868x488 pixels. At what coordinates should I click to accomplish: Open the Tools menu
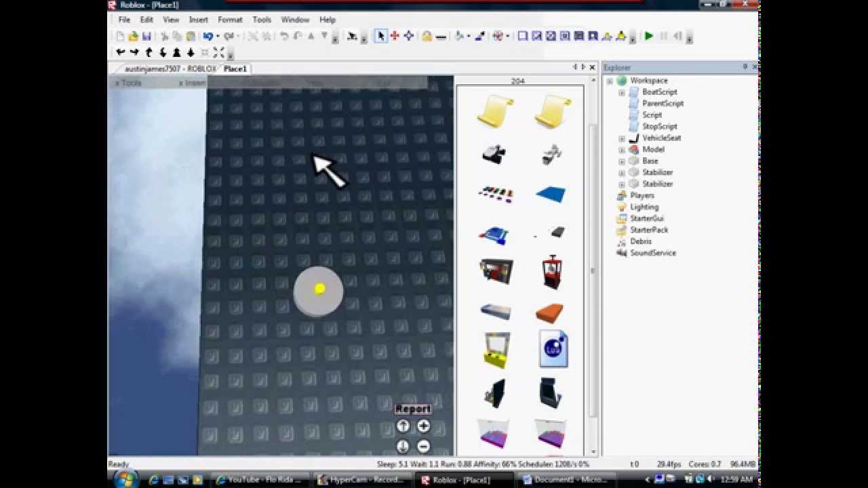click(262, 20)
